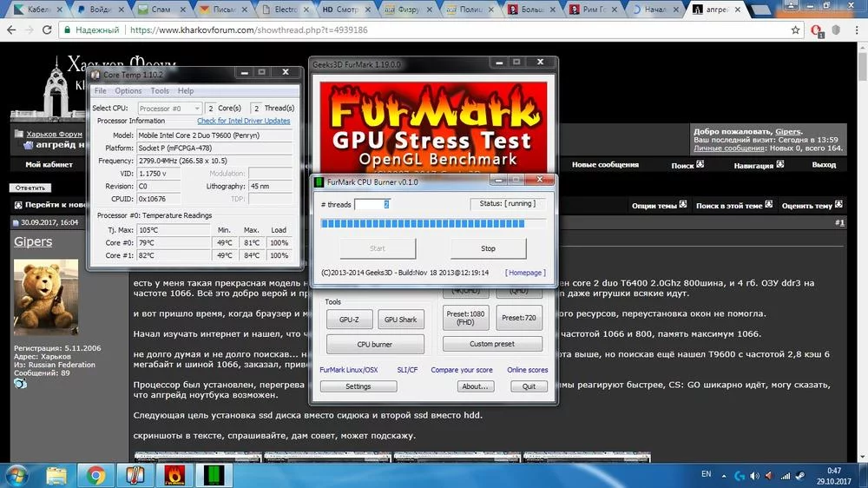868x488 pixels.
Task: Switch to the Electro browser tab
Action: tap(286, 10)
